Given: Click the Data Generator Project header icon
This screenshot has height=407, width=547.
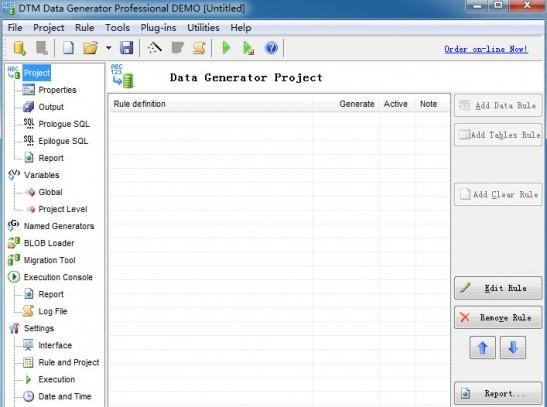Looking at the screenshot, I should click(122, 76).
